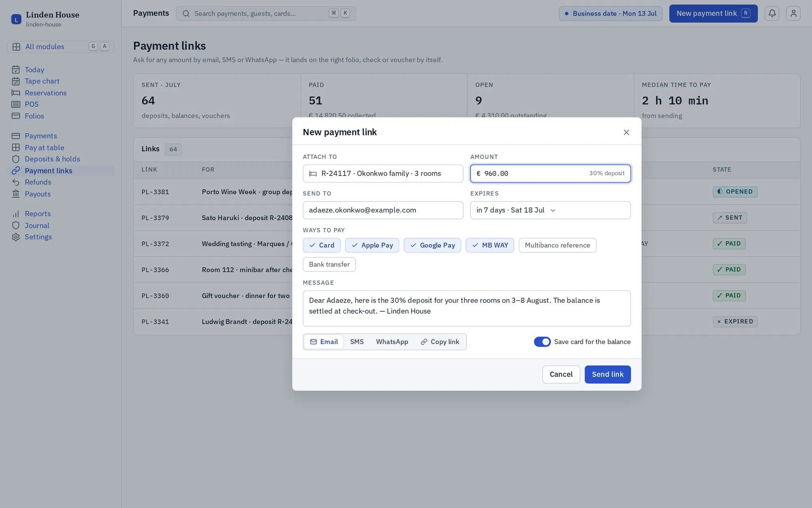Click the Payment links chain icon
The width and height of the screenshot is (812, 508).
coord(16,171)
